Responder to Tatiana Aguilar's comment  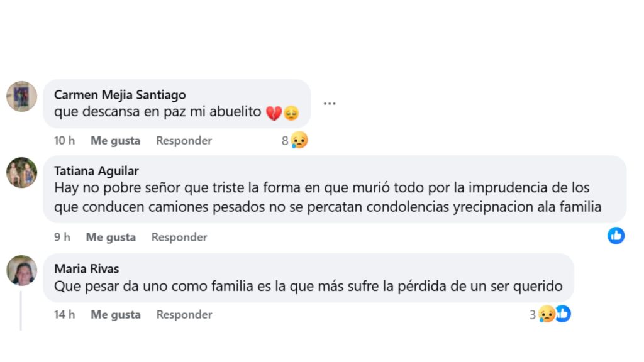179,237
